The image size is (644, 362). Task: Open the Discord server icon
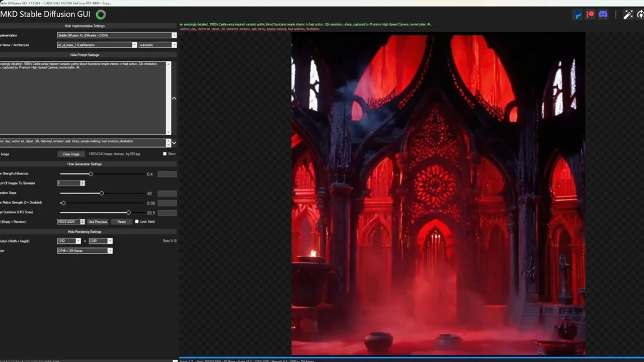click(x=603, y=15)
